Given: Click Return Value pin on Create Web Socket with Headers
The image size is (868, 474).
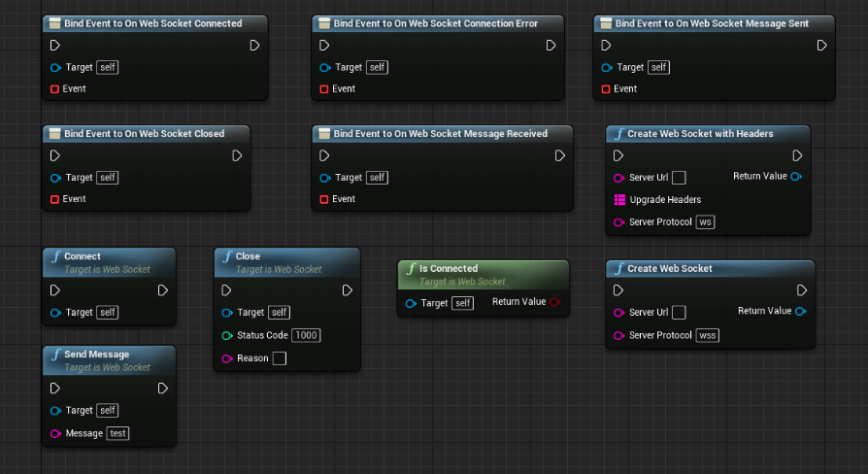Looking at the screenshot, I should click(796, 177).
